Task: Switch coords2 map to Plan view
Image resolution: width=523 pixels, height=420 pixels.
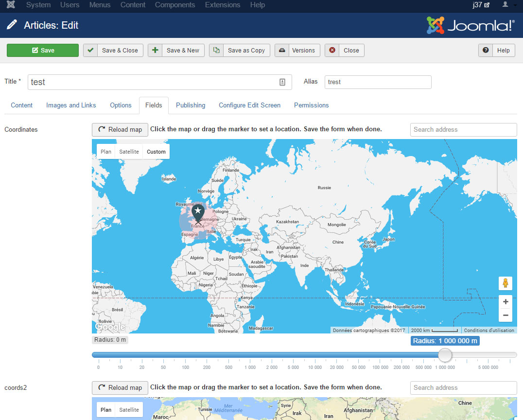Action: (x=106, y=410)
